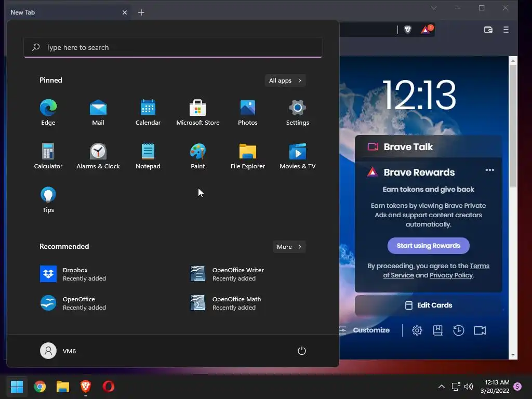Viewport: 532px width, 399px height.
Task: Open the Calendar app
Action: coord(148,113)
